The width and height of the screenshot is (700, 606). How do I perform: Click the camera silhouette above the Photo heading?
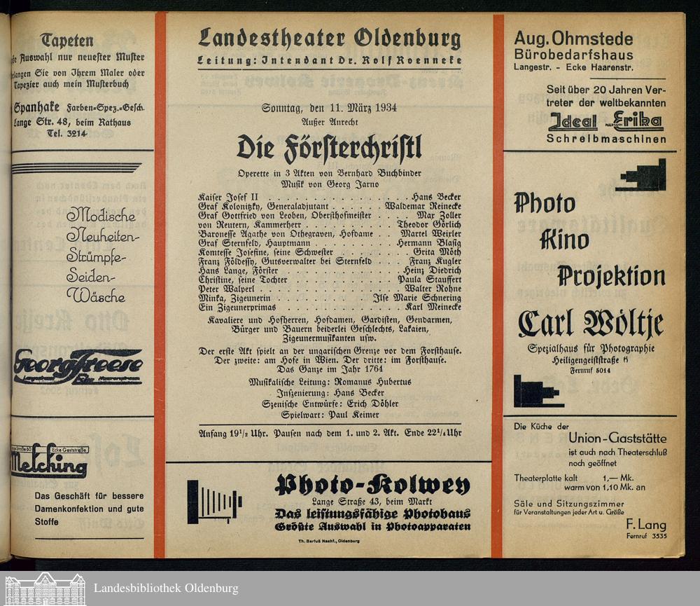642,175
